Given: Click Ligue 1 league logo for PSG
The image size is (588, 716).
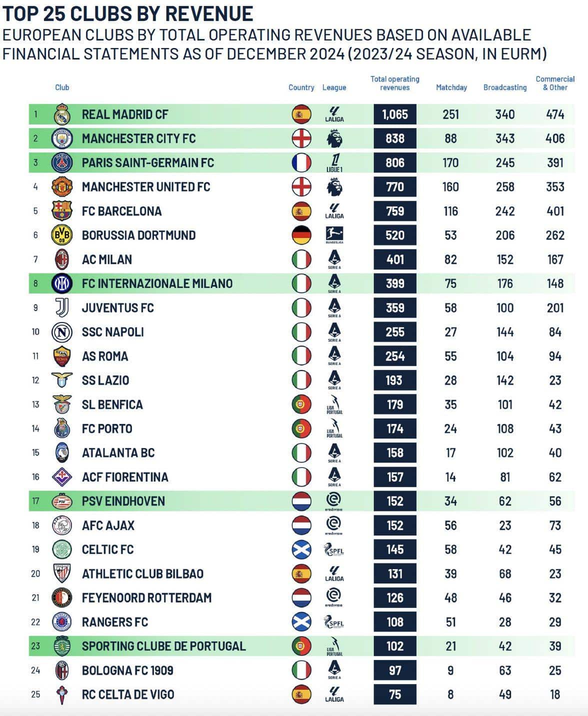Looking at the screenshot, I should [x=334, y=163].
